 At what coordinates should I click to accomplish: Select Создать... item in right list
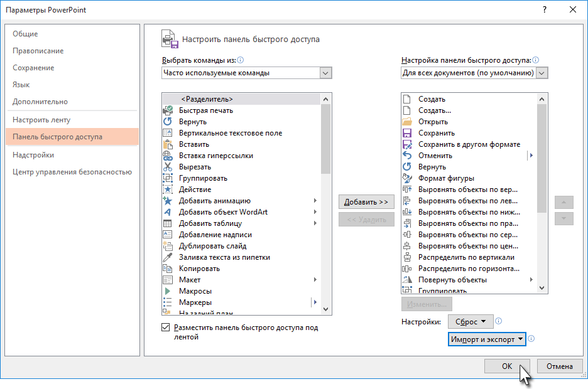(x=469, y=110)
